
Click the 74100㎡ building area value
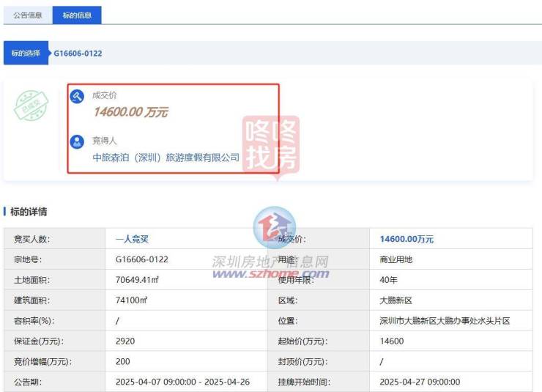(131, 300)
